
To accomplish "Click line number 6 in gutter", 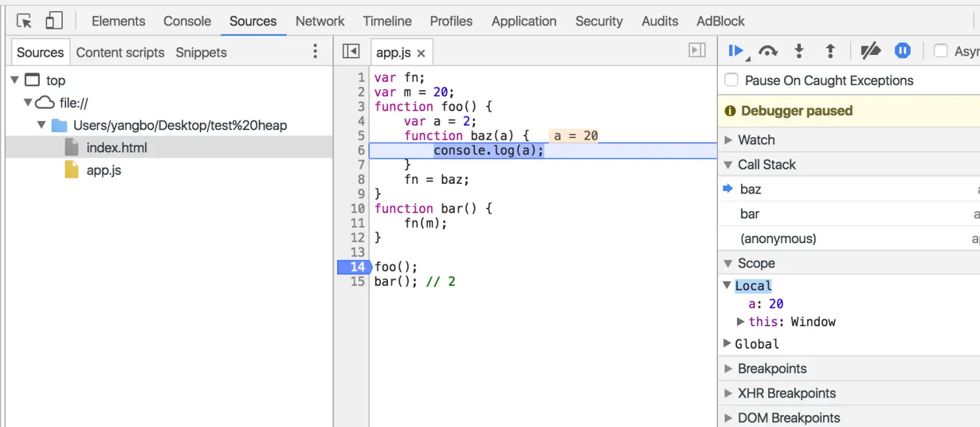I will coord(361,150).
